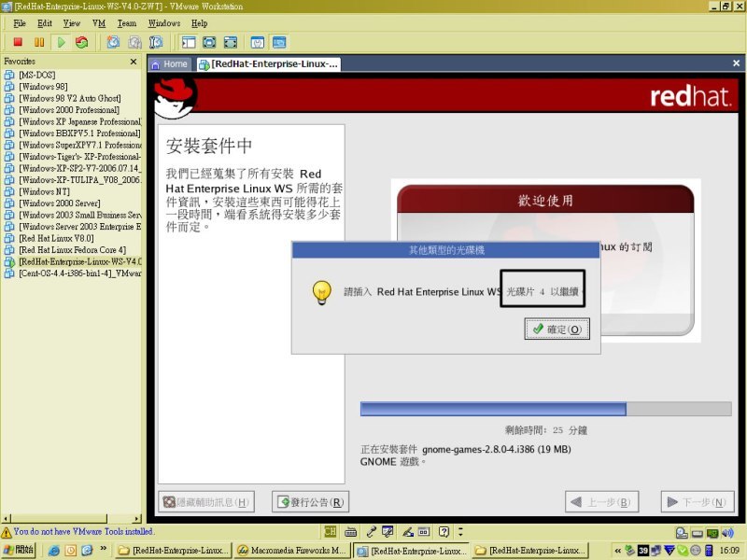747x560 pixels.
Task: Open the Team menu
Action: click(127, 23)
